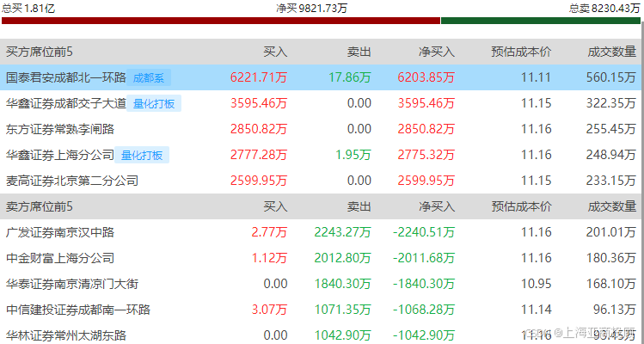Click 卖出 column header in buyer table
Viewport: 644px width, 344px height.
[359, 52]
